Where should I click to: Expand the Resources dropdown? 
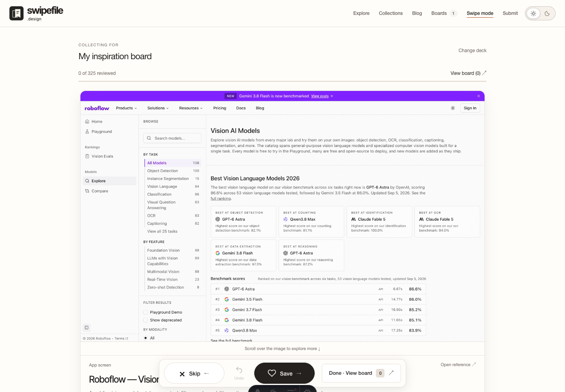[191, 108]
